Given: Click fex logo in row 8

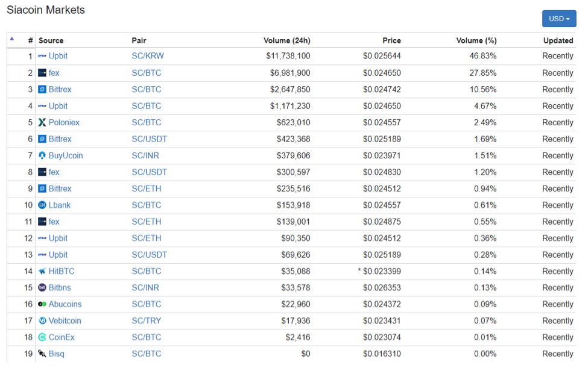Looking at the screenshot, I should pos(42,172).
